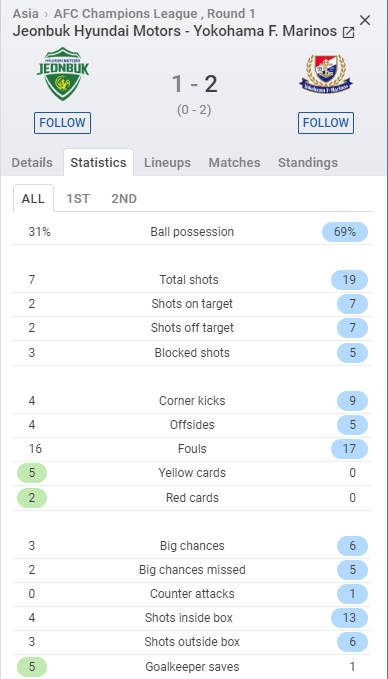This screenshot has width=388, height=679.
Task: Open the Lineups tab
Action: [x=167, y=163]
